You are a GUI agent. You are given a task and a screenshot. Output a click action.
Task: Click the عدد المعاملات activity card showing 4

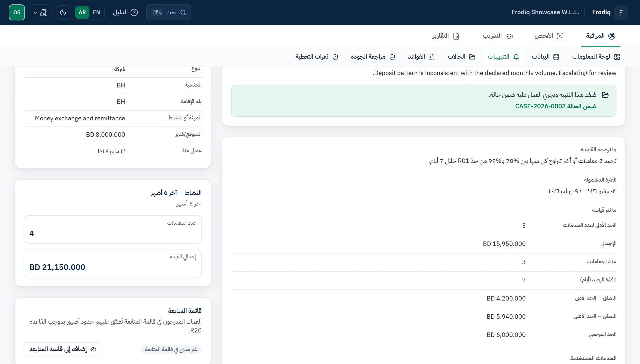113,229
